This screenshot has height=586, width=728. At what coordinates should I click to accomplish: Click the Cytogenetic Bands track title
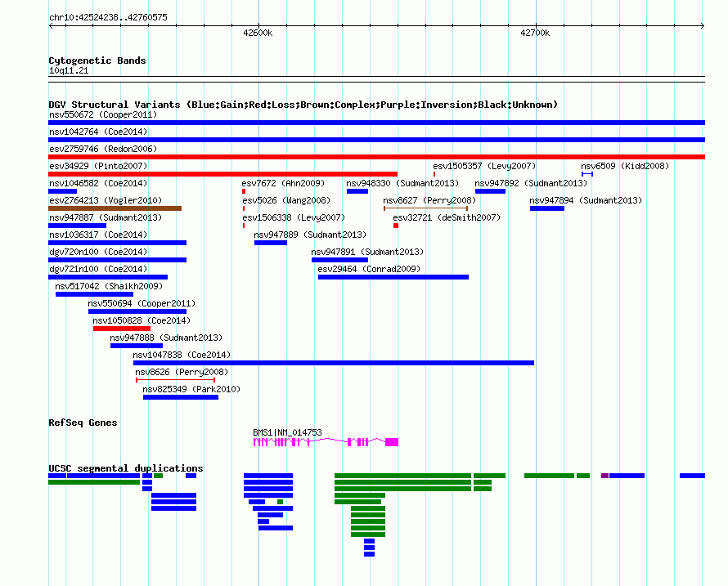[x=97, y=60]
